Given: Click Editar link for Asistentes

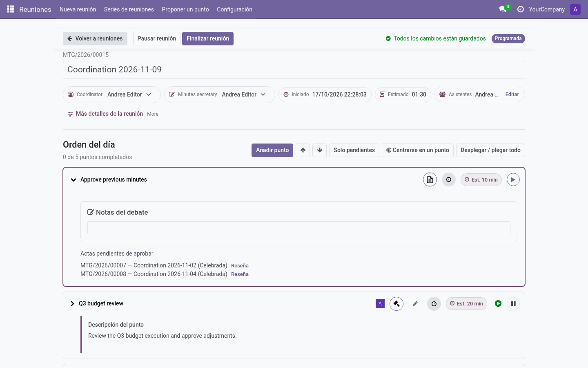Looking at the screenshot, I should pos(512,94).
